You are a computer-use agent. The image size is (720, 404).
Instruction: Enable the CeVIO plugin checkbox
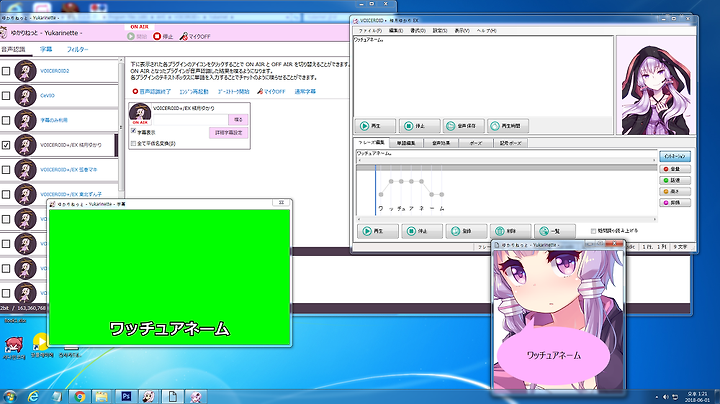tap(6, 96)
